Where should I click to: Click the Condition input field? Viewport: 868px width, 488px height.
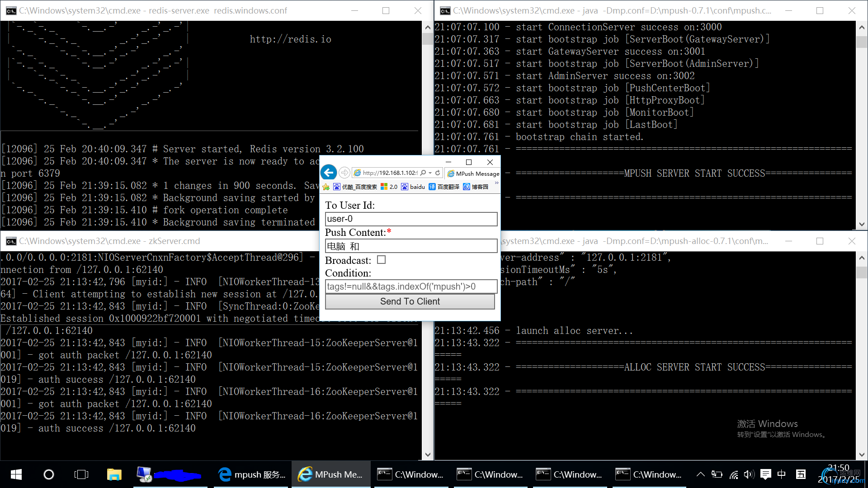click(x=411, y=286)
